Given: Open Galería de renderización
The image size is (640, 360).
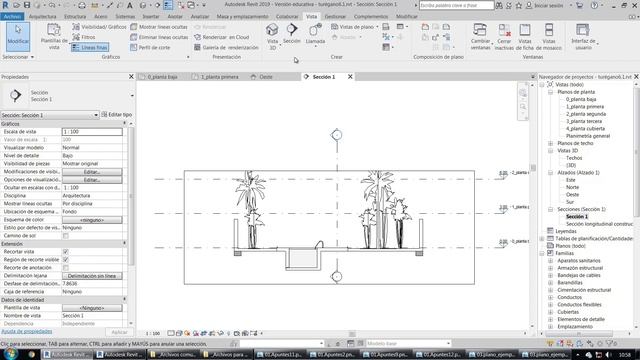Looking at the screenshot, I should click(226, 47).
